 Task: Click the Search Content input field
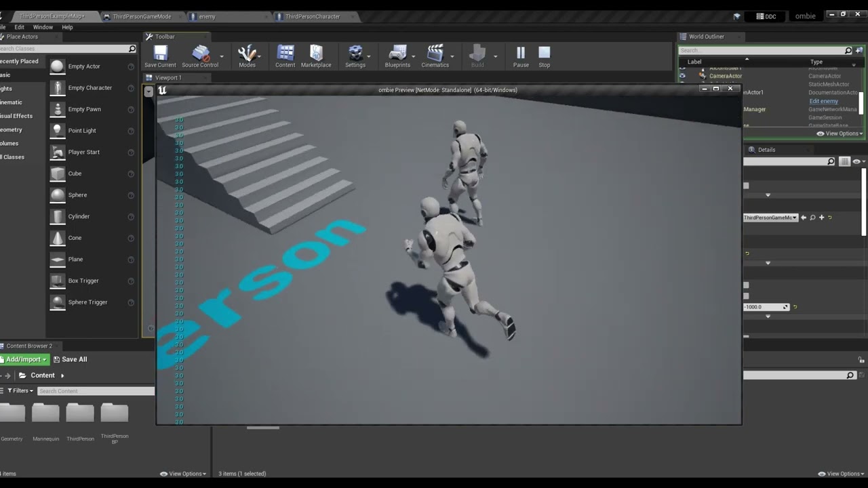[x=96, y=391]
